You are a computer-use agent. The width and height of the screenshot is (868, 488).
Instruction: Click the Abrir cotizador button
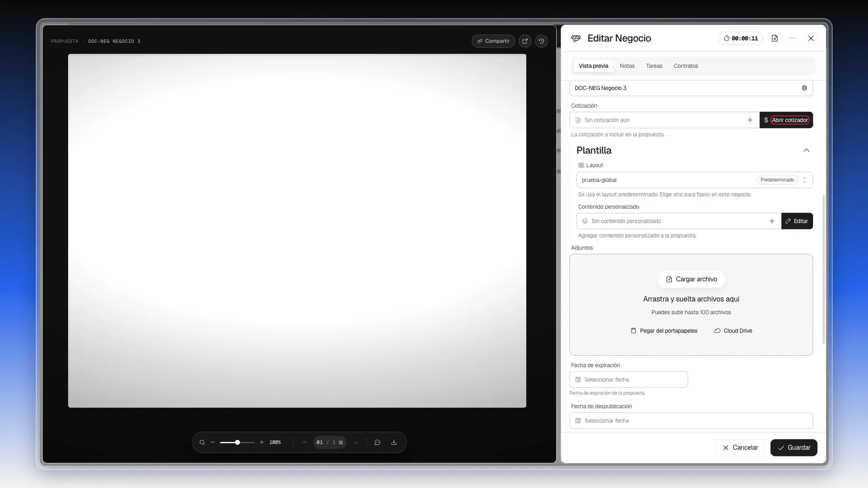point(786,120)
